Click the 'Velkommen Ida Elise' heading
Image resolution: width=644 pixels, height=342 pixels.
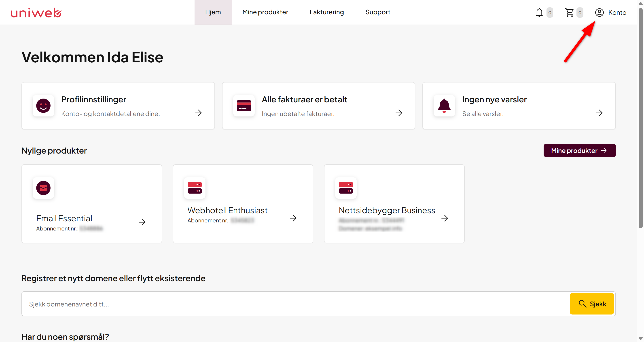92,57
